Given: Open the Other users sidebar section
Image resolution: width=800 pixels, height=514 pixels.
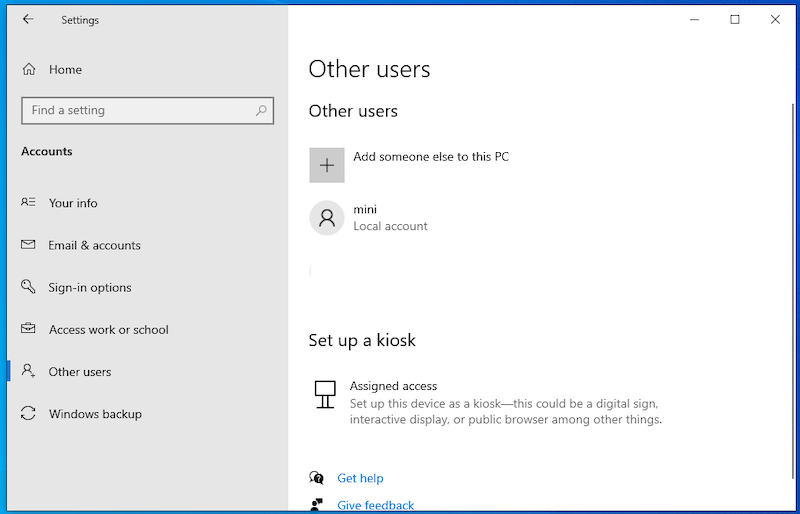Looking at the screenshot, I should (x=80, y=372).
